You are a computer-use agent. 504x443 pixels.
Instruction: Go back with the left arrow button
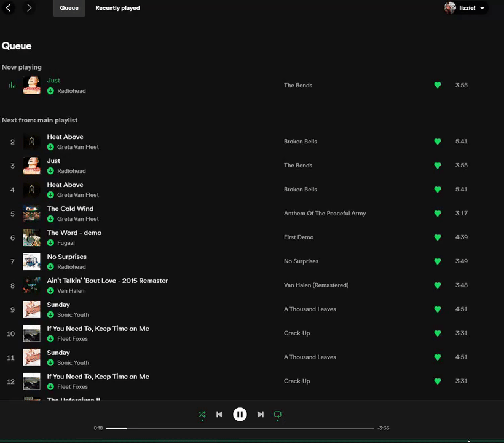point(9,8)
